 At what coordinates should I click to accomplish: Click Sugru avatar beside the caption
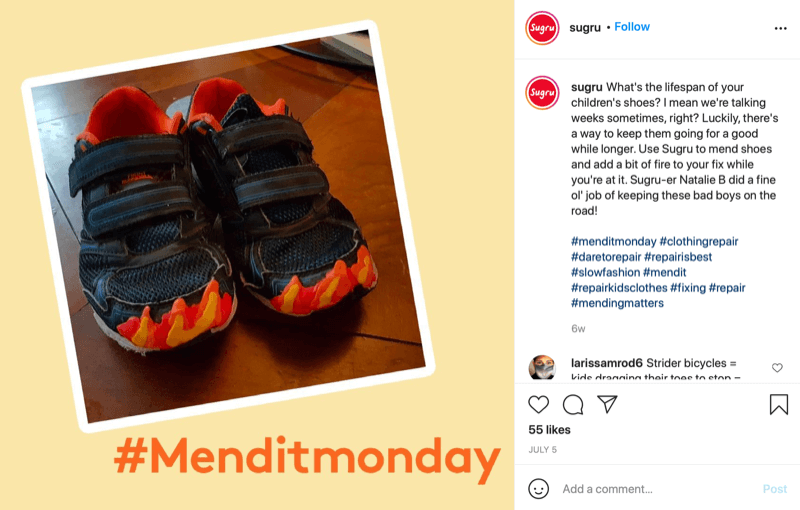click(x=542, y=93)
